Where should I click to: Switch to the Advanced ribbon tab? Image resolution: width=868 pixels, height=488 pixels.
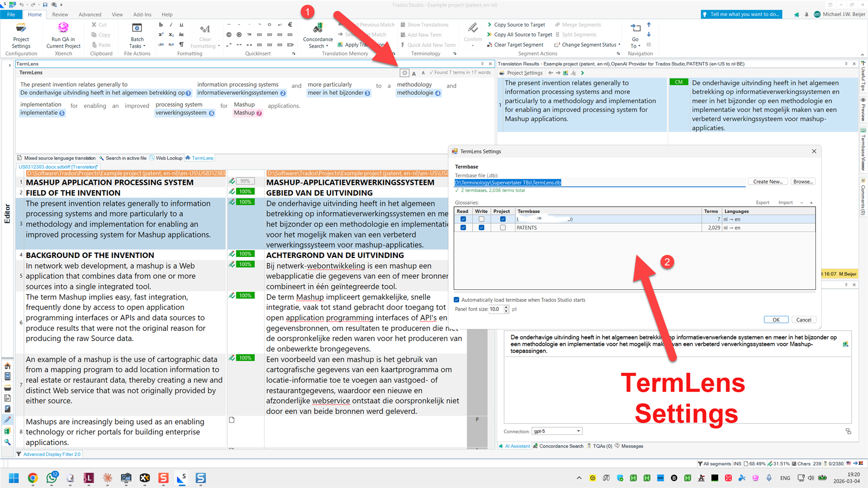(90, 14)
